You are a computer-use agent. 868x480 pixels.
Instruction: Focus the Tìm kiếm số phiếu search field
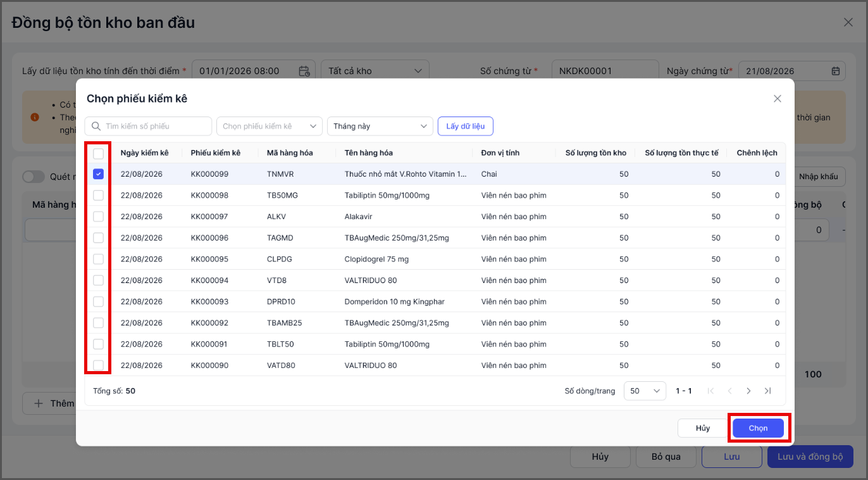pos(149,126)
